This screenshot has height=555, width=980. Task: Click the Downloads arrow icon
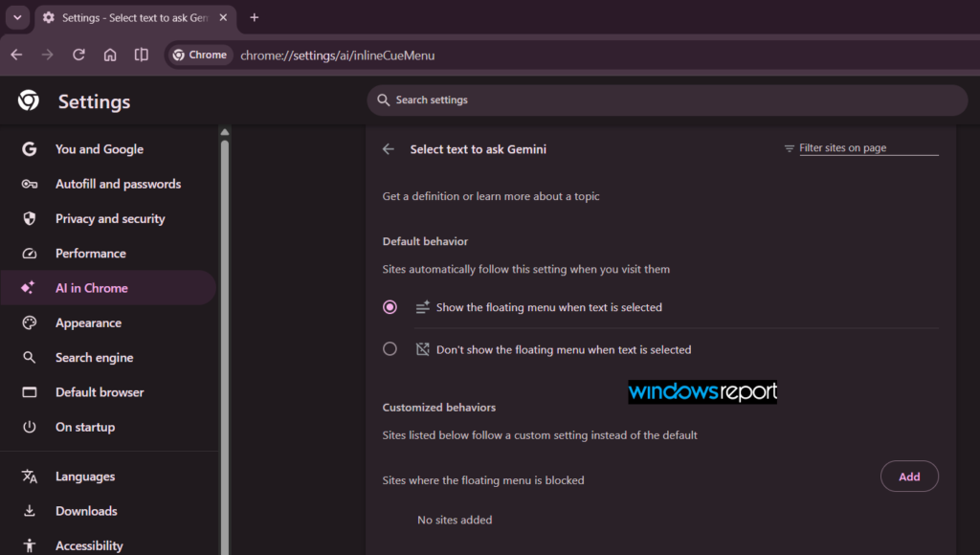pyautogui.click(x=30, y=511)
